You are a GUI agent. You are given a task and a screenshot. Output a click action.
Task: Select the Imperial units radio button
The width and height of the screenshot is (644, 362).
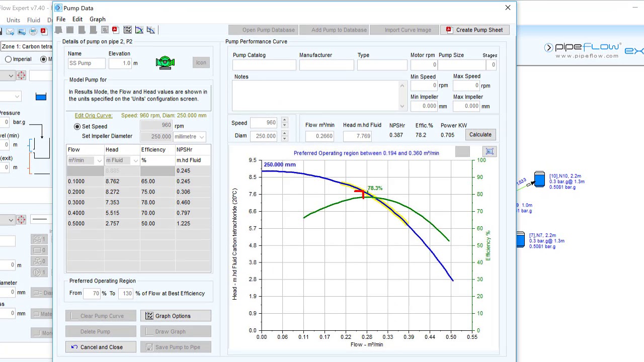9,59
